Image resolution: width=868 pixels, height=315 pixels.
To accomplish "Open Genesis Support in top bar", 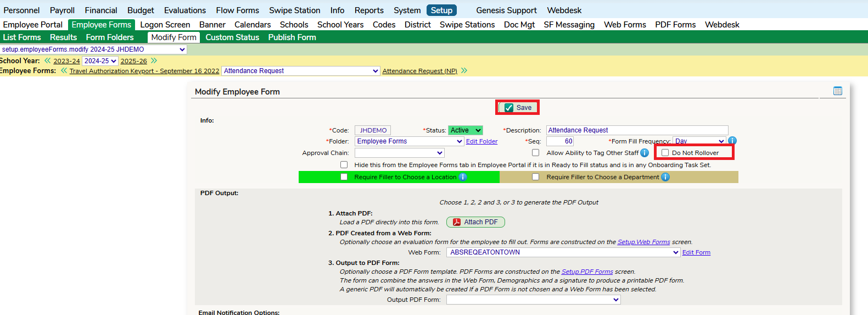I will coord(506,10).
